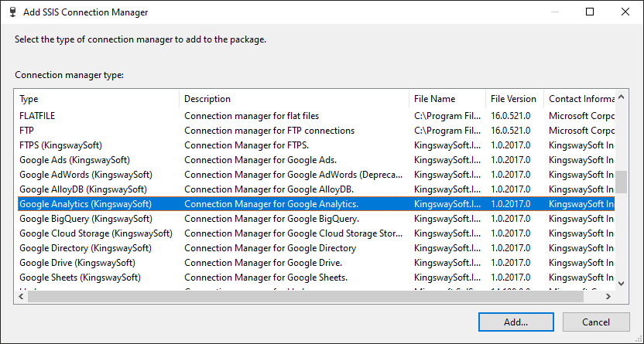Click file name C:\Program Fil... in FTP row

click(447, 131)
